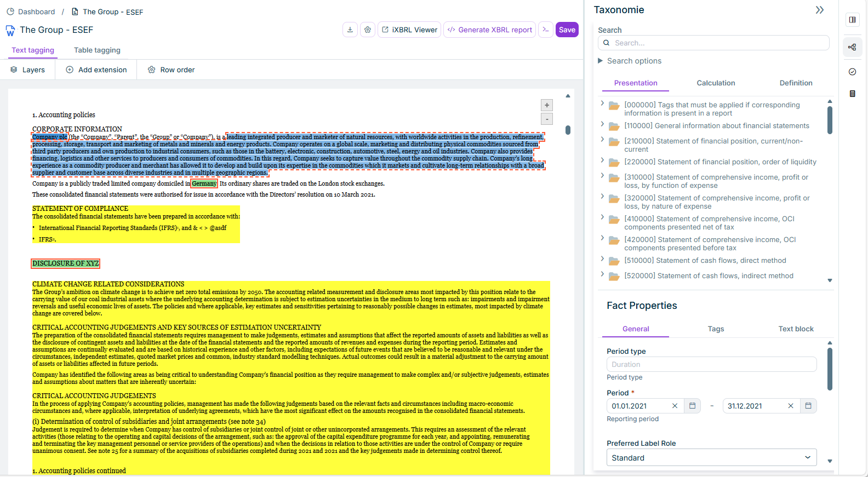Open the iXBRL Viewer

(409, 30)
